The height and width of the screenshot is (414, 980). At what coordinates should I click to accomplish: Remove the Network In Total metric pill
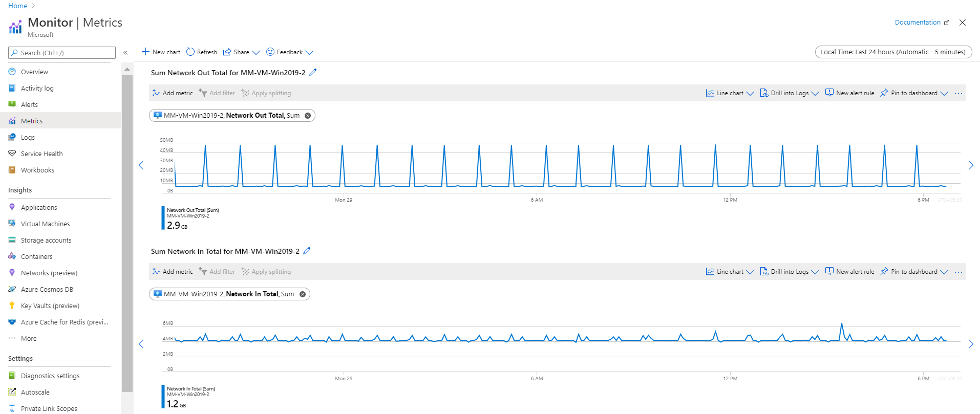click(x=303, y=294)
